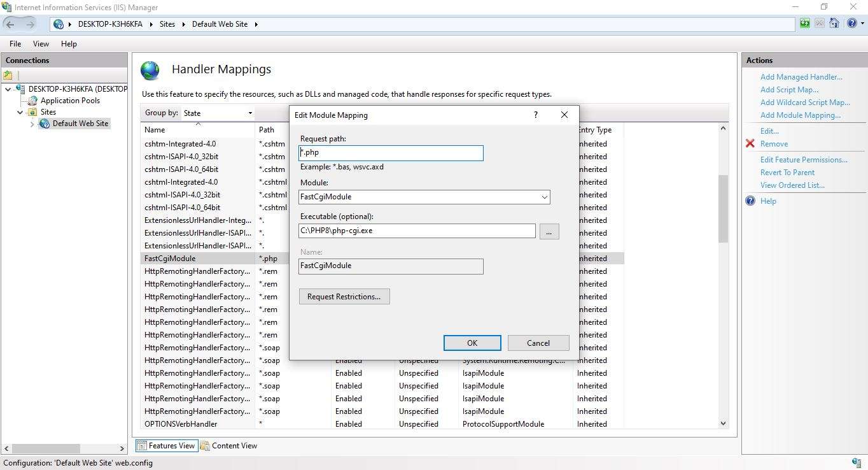The height and width of the screenshot is (470, 868).
Task: Open the Module dropdown list
Action: pos(544,197)
